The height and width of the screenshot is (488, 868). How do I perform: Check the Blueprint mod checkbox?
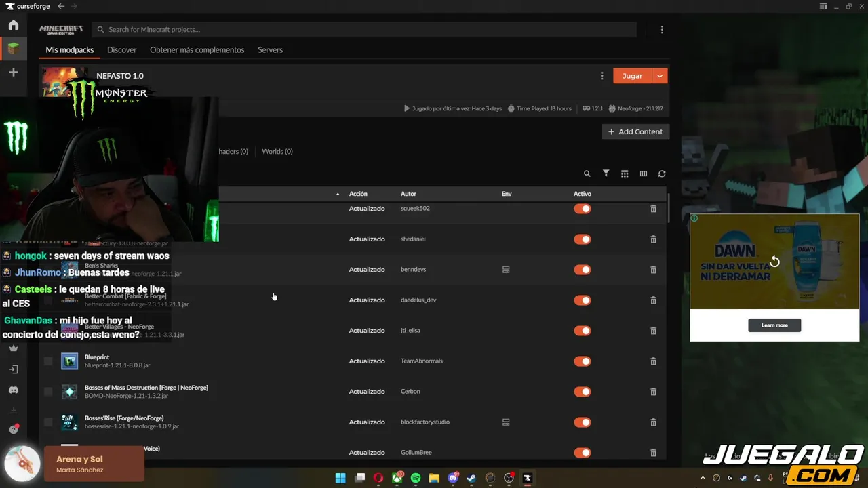[48, 361]
